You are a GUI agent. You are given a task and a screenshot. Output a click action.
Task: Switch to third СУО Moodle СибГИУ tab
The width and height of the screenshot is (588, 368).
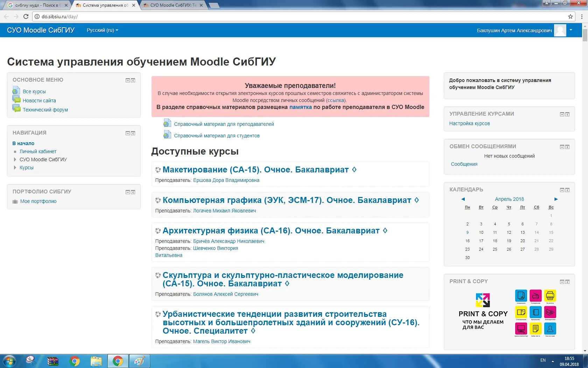click(x=173, y=5)
